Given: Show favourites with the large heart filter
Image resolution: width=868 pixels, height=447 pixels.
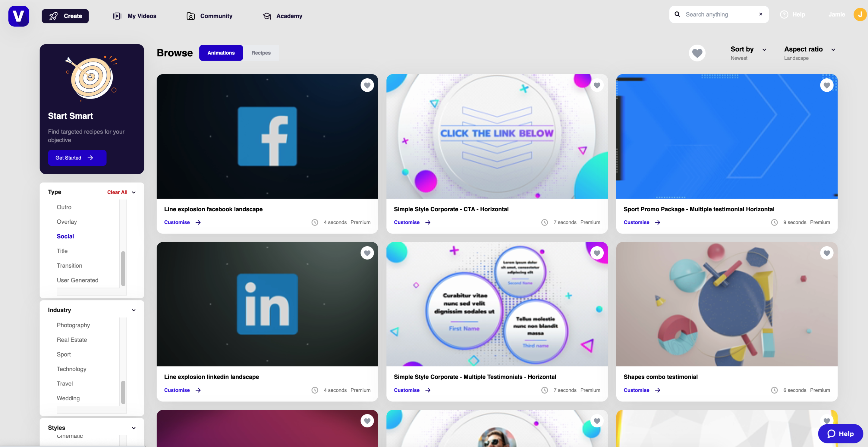Looking at the screenshot, I should pyautogui.click(x=697, y=53).
